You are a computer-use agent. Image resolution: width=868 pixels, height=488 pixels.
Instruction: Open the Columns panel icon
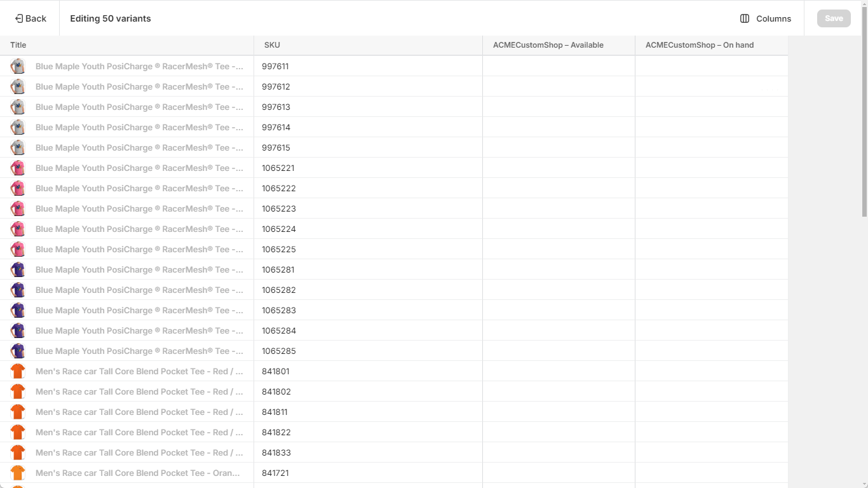(744, 18)
